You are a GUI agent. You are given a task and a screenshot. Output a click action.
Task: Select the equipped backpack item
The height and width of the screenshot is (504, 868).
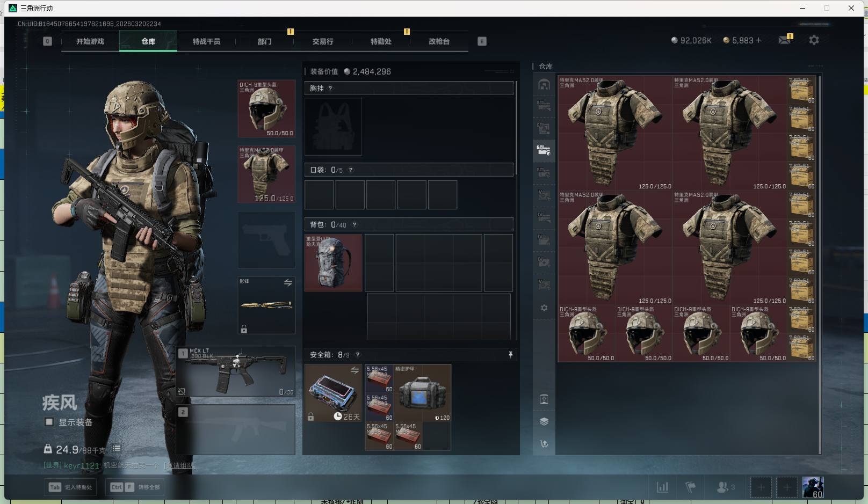click(333, 263)
